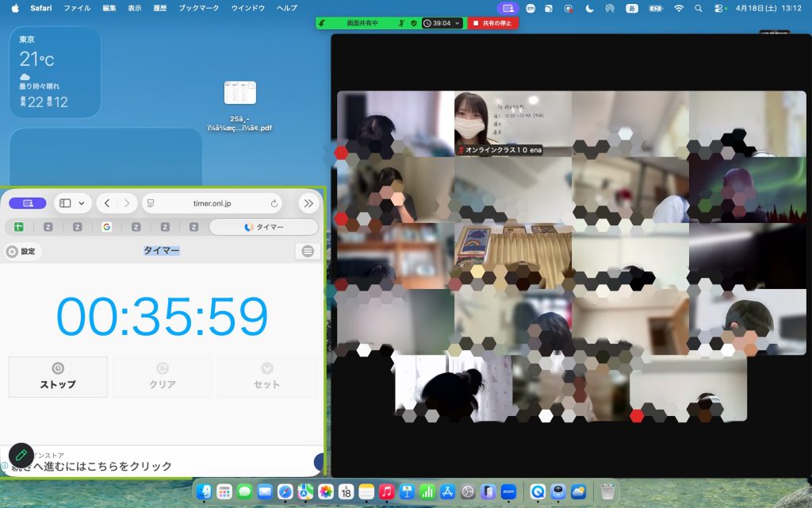Viewport: 812px width, 508px height.
Task: Open the hamburger menu on the timer page
Action: coord(306,249)
